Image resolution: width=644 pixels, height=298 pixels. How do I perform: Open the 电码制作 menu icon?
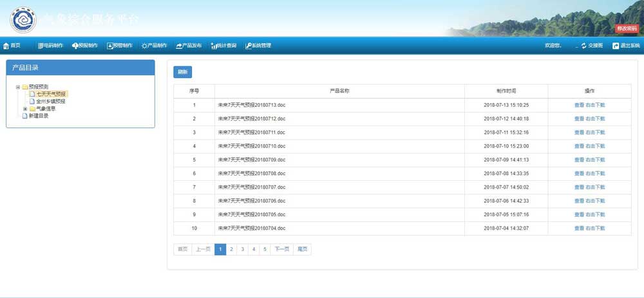pyautogui.click(x=41, y=46)
